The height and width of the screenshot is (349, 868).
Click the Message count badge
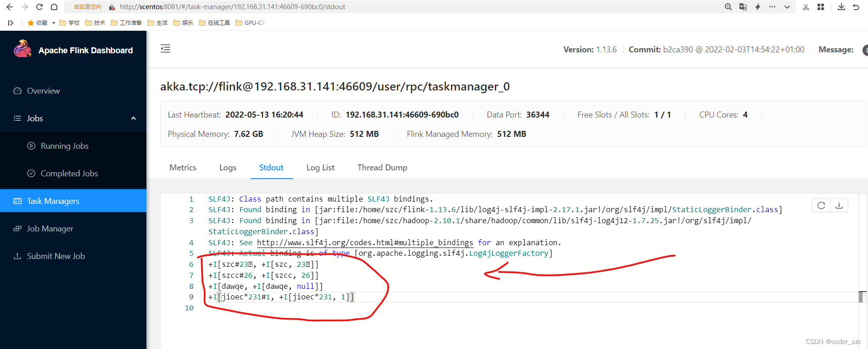(865, 50)
